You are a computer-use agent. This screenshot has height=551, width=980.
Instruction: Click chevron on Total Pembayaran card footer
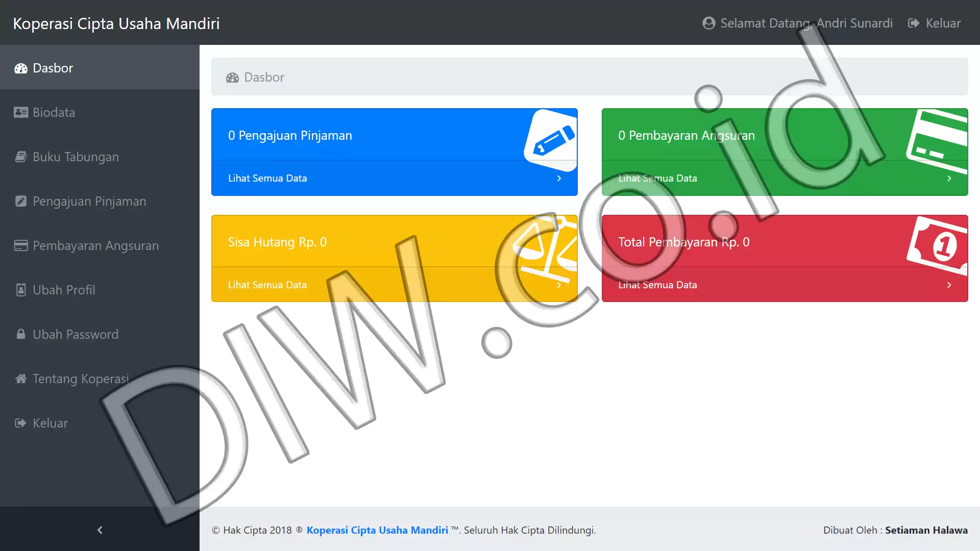tap(949, 285)
